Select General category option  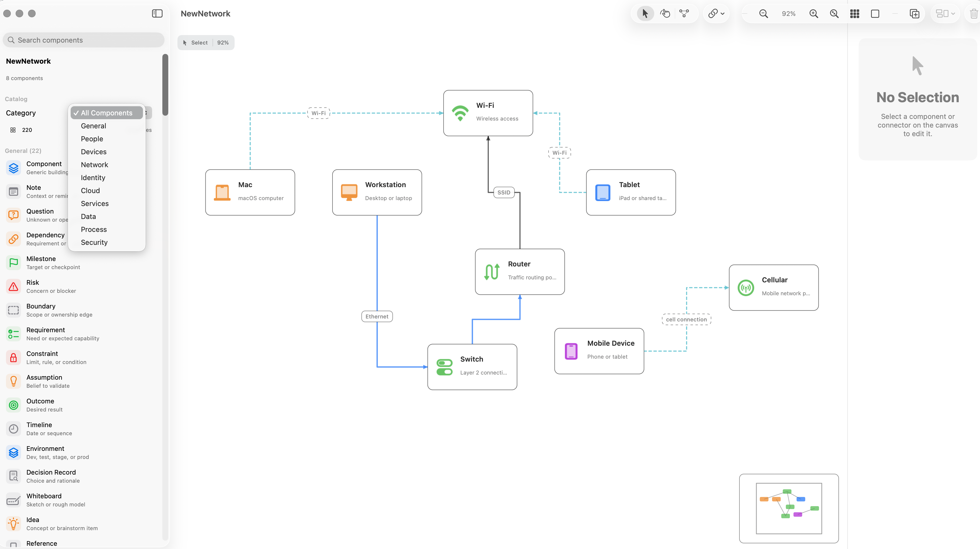click(107, 126)
